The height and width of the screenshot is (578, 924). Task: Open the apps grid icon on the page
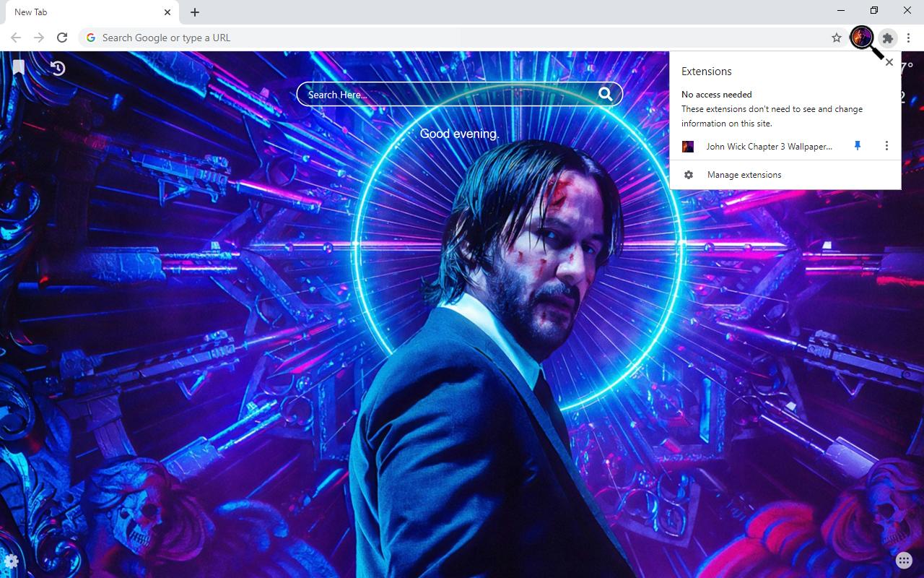coord(904,561)
